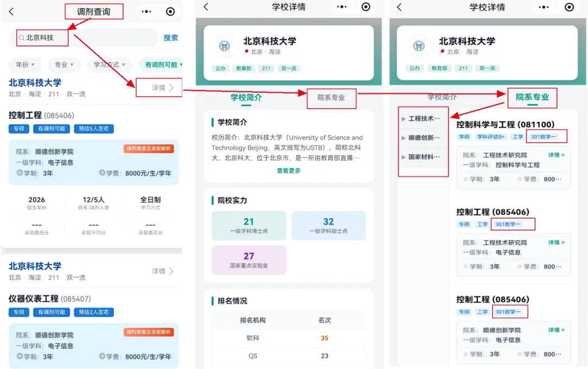
Task: Click the location pin on the middle 学校详情 card
Action: click(246, 52)
